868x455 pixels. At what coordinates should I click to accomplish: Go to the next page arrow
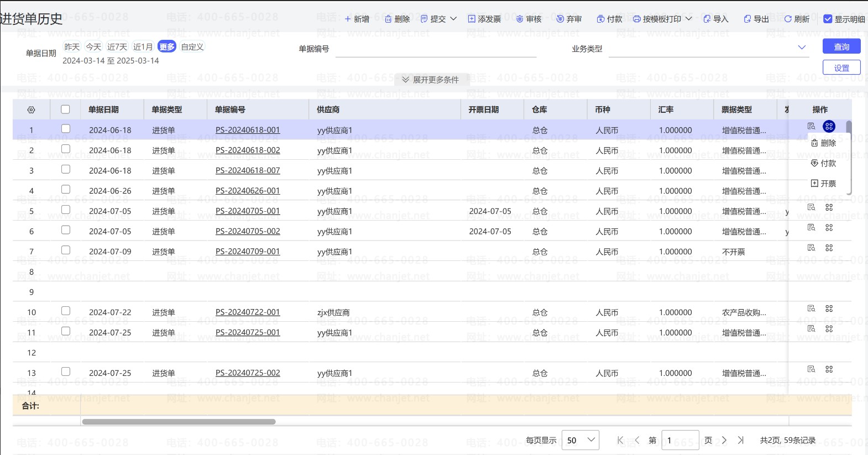tap(724, 440)
